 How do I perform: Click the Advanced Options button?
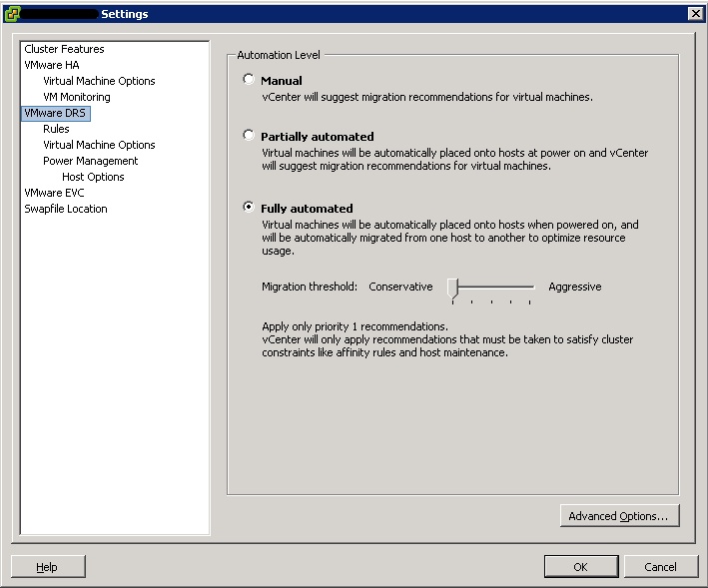[x=619, y=516]
